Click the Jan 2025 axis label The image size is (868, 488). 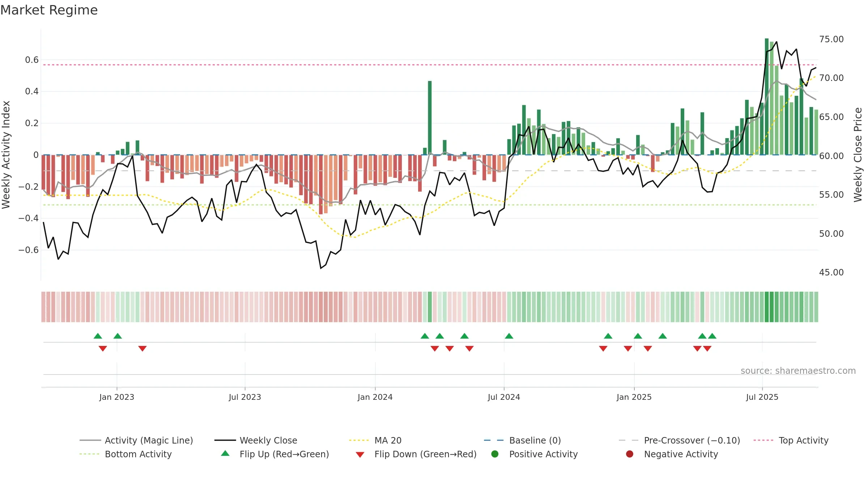(634, 397)
